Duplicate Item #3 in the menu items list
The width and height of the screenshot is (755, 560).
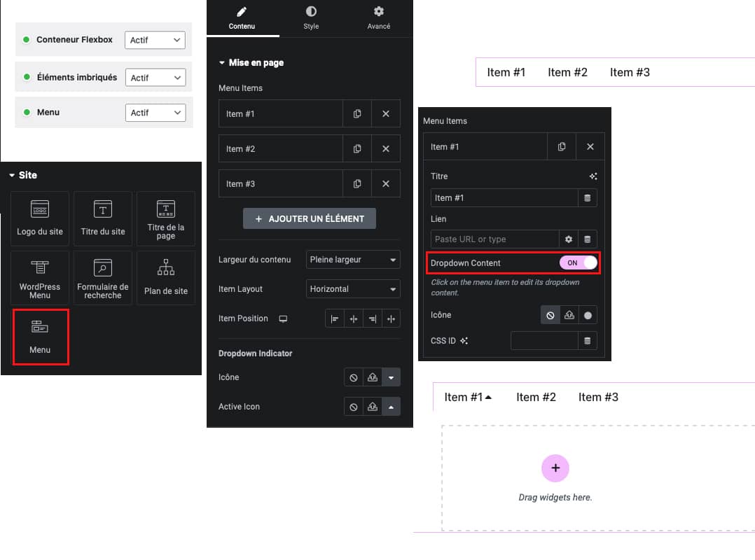(x=357, y=184)
